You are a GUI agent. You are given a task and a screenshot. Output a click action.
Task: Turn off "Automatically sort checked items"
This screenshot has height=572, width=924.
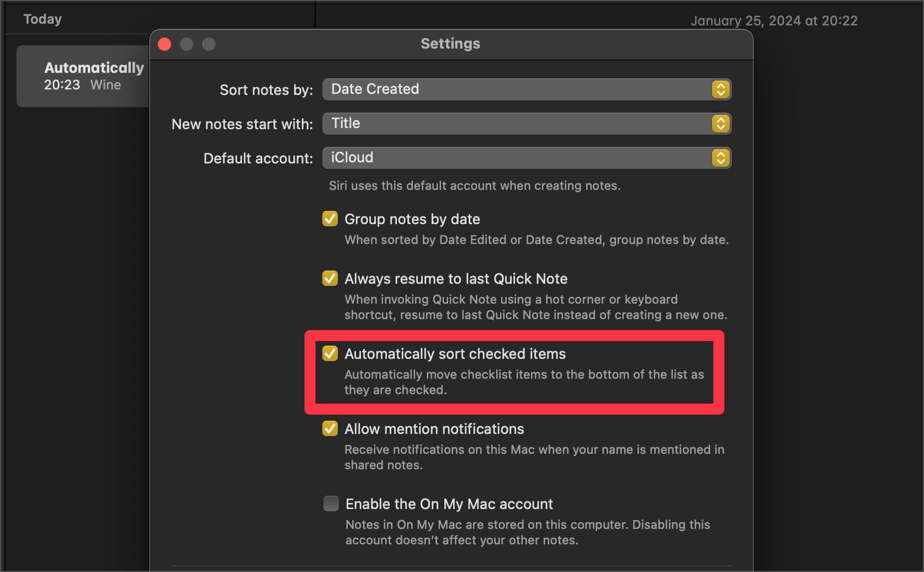point(330,353)
